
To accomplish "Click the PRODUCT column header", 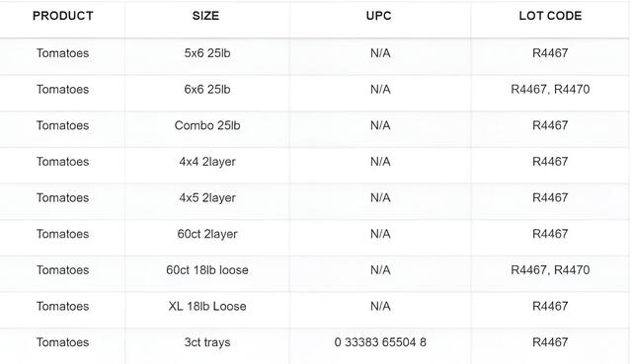I will (63, 16).
